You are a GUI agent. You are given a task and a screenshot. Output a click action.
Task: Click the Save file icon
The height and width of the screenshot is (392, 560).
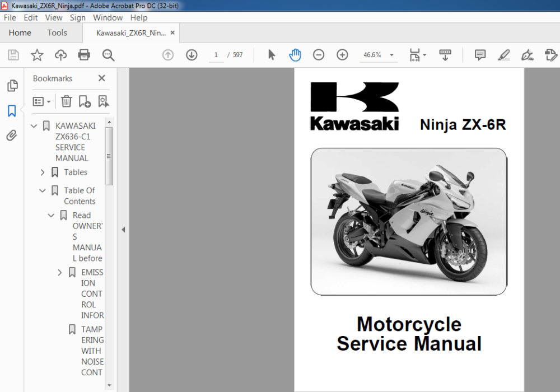[13, 55]
